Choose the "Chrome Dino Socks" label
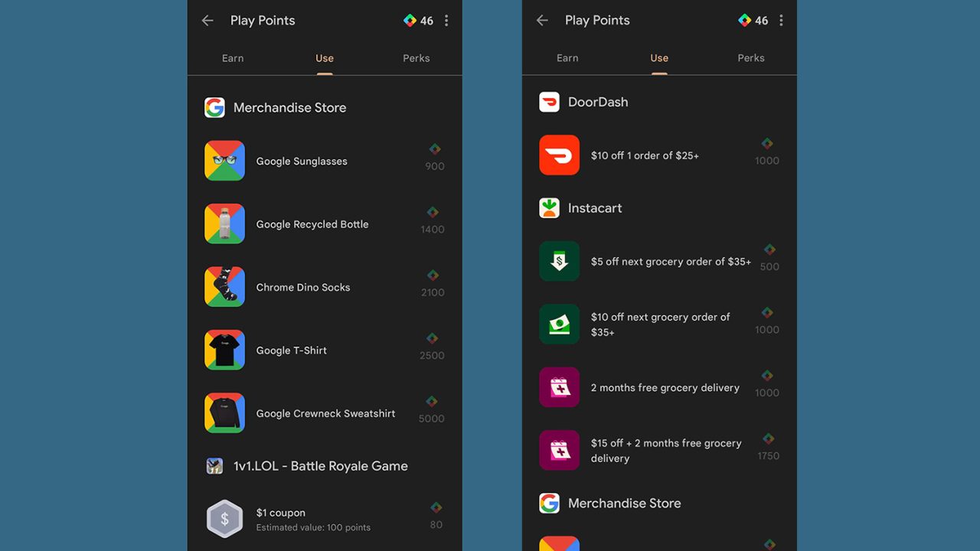Image resolution: width=980 pixels, height=551 pixels. tap(303, 288)
